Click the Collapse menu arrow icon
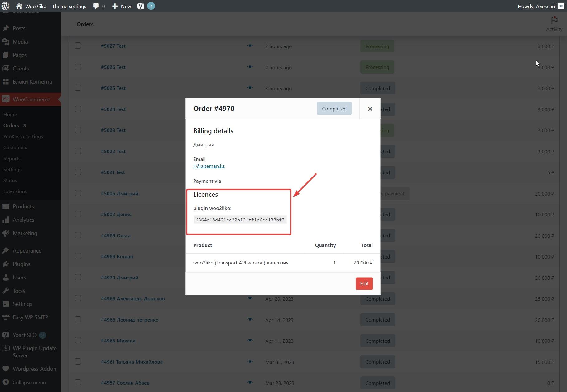Screen dimensions: 567x392 (6, 382)
